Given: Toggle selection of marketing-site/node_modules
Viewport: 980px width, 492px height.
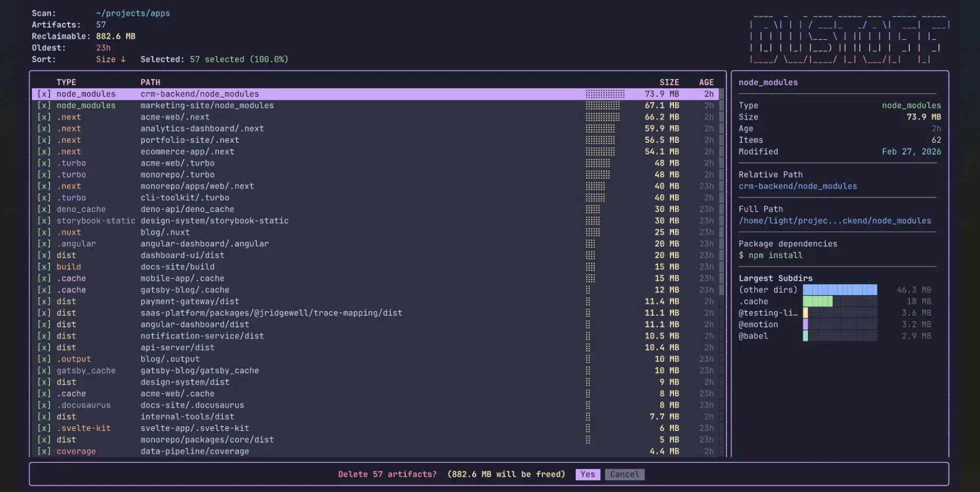Looking at the screenshot, I should [45, 105].
